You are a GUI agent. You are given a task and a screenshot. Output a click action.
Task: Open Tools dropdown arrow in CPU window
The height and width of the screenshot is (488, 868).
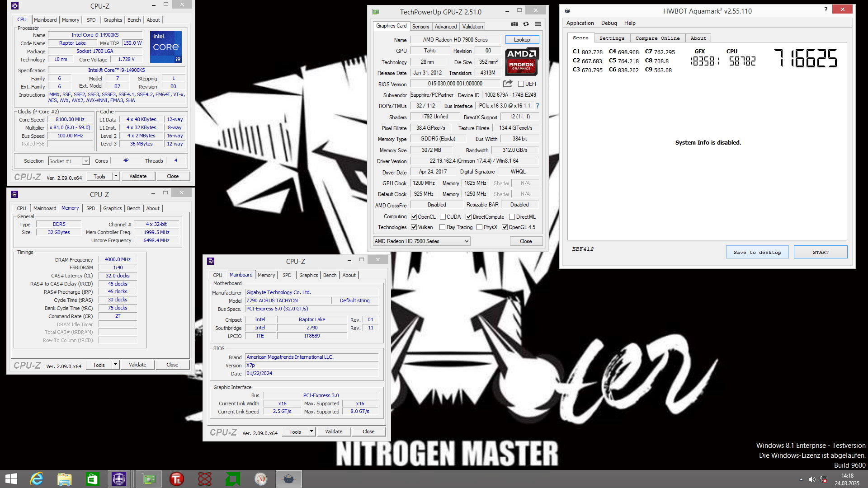[116, 176]
